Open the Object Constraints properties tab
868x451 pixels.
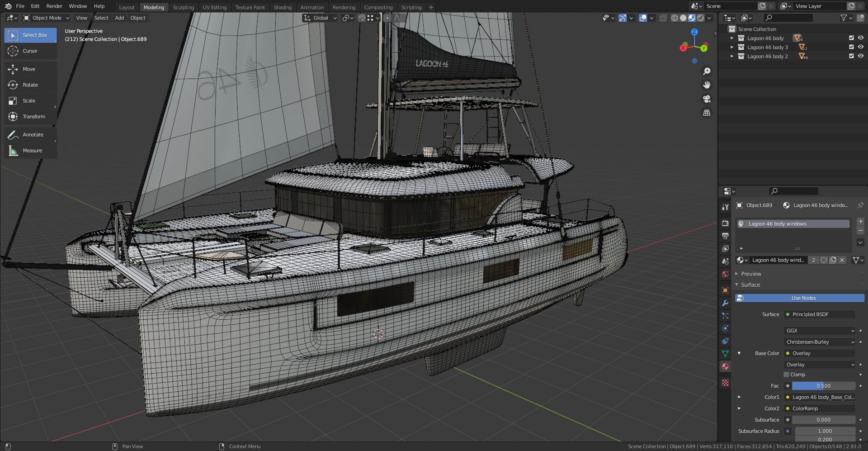[725, 341]
